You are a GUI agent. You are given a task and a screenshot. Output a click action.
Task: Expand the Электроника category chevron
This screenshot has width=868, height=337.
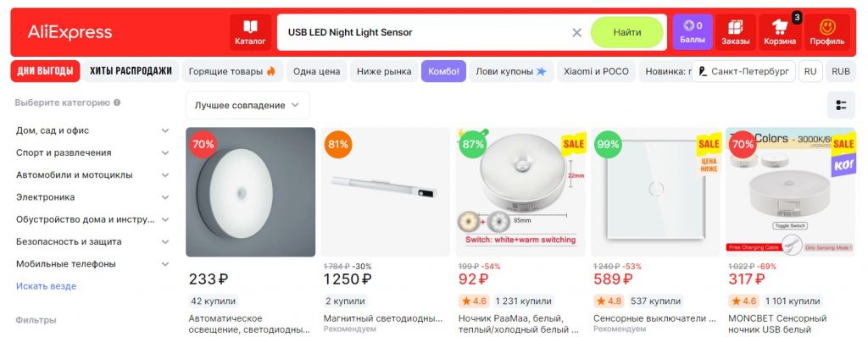coord(165,197)
